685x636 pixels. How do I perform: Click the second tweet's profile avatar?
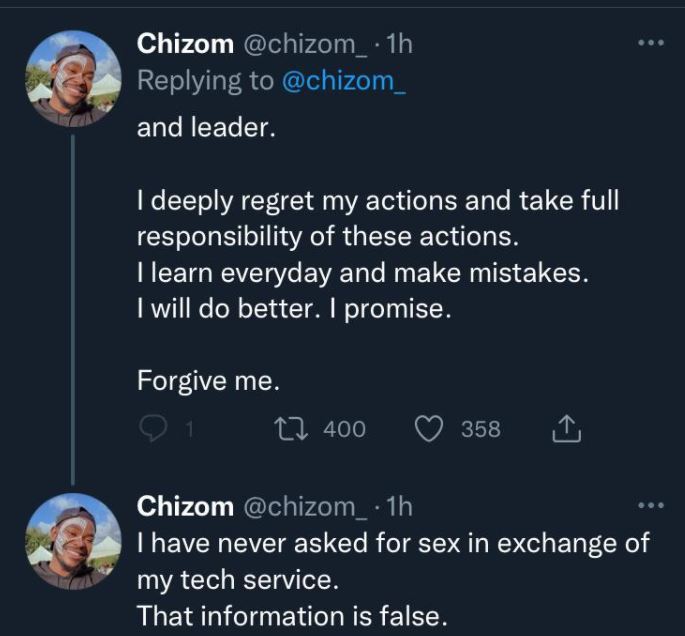point(72,542)
